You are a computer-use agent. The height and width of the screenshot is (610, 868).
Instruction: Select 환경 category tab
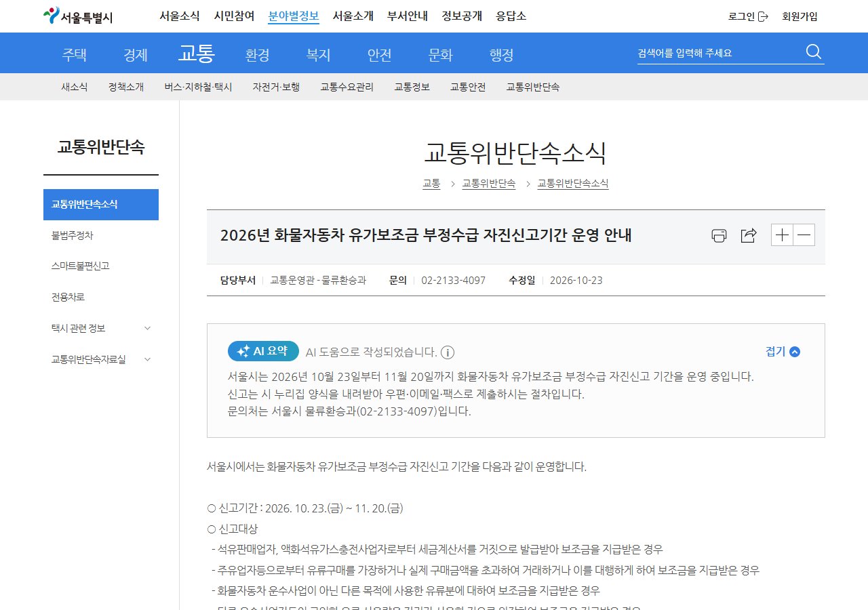click(257, 54)
